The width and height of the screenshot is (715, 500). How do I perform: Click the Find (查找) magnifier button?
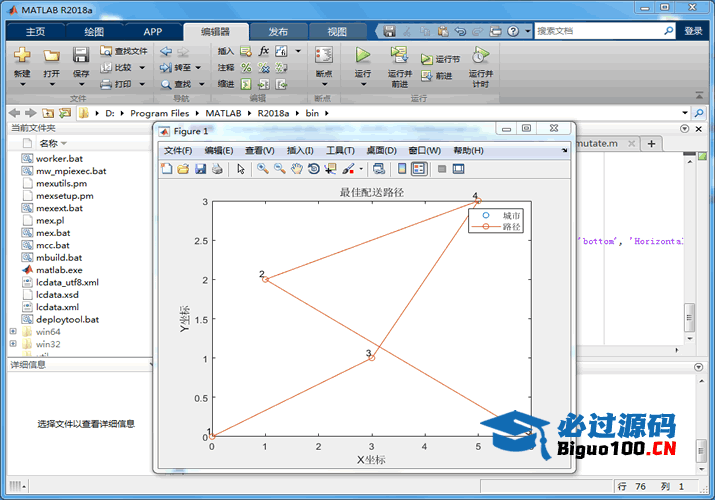(x=177, y=84)
